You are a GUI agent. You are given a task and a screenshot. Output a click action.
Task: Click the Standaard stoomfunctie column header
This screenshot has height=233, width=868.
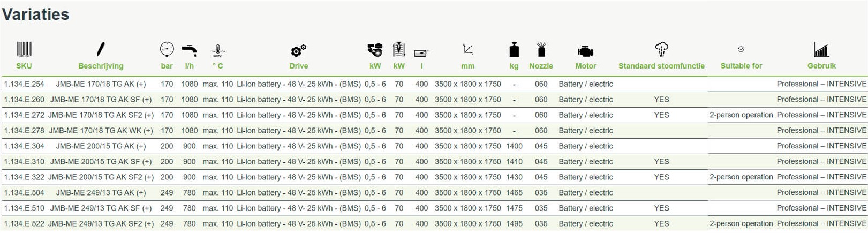[x=661, y=66]
